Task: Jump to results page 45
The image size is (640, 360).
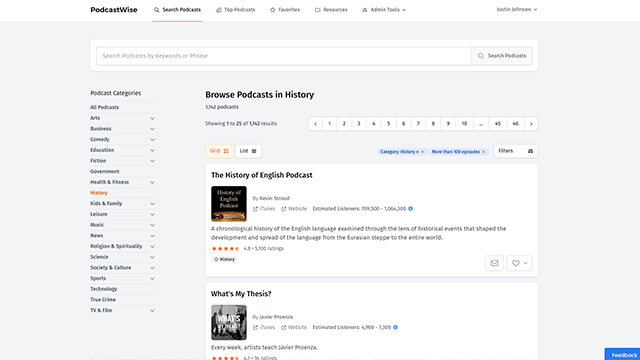Action: point(498,124)
